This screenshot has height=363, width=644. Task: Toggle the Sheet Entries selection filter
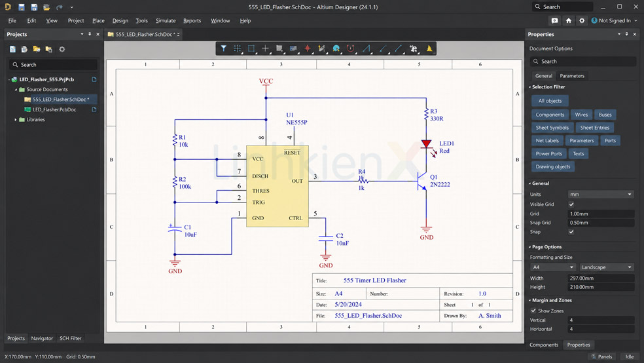point(595,128)
